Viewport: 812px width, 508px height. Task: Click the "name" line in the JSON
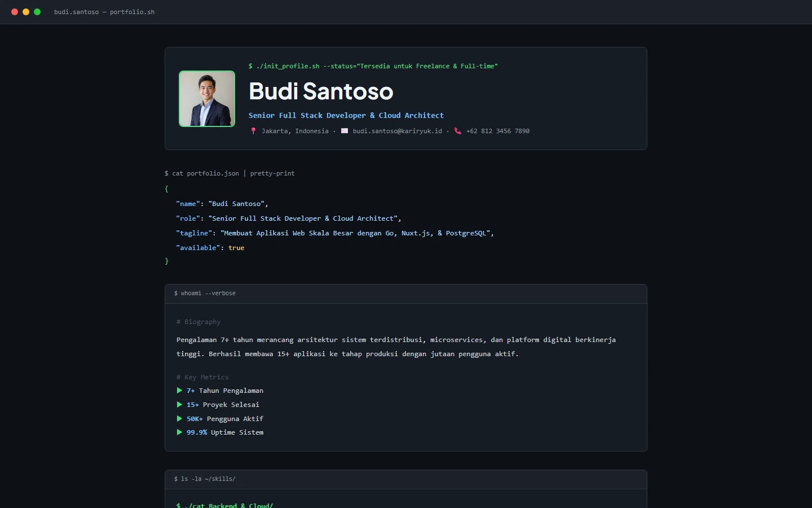[x=222, y=204]
